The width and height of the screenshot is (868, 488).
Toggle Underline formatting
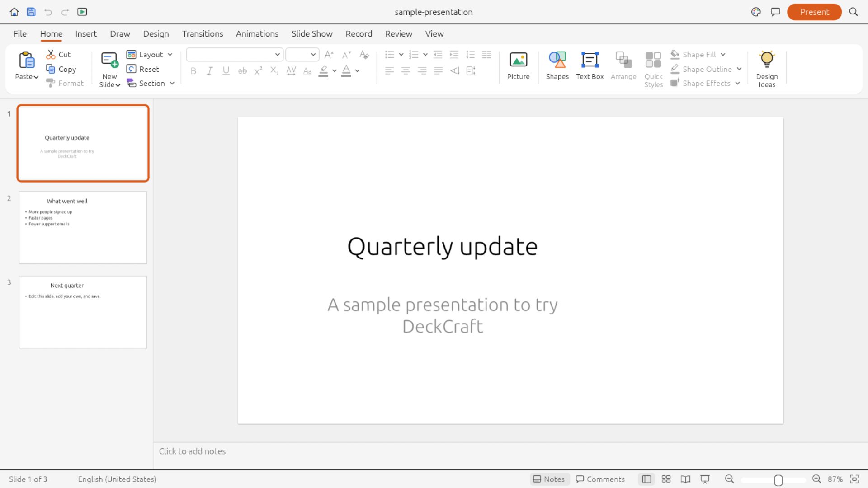[226, 71]
